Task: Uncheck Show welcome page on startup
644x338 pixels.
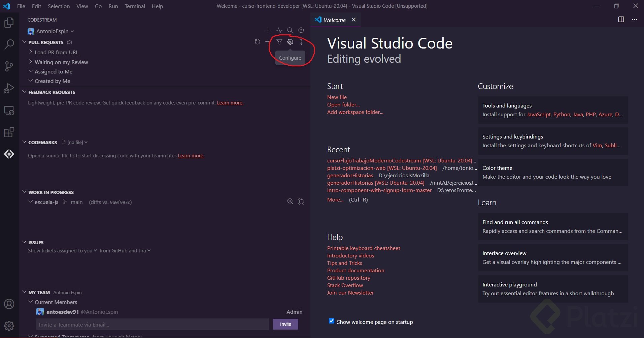Action: (332, 321)
